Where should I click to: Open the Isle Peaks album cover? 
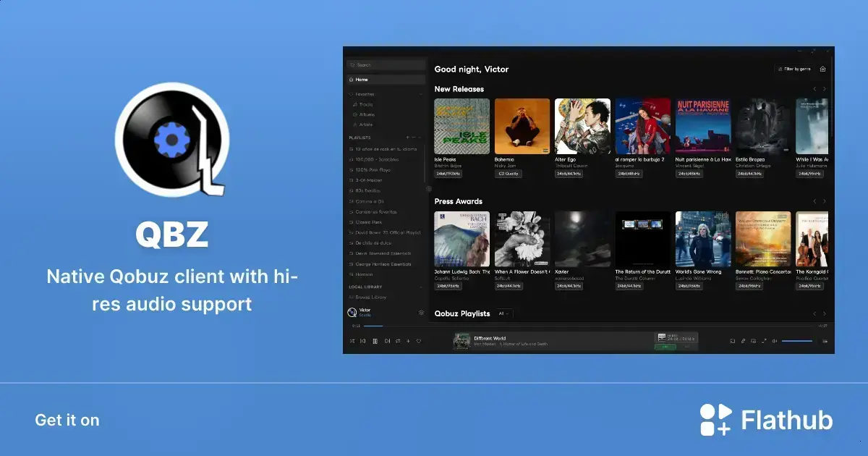(x=461, y=126)
